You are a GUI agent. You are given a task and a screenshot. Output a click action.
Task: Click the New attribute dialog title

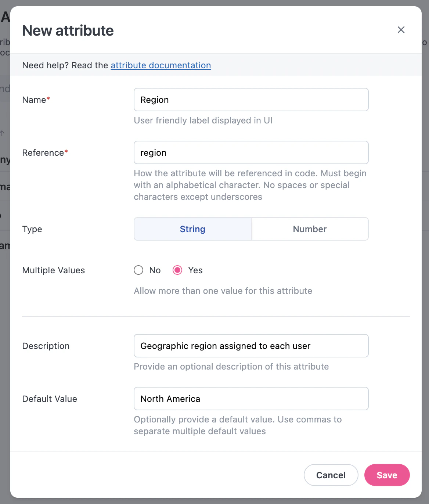pos(68,30)
